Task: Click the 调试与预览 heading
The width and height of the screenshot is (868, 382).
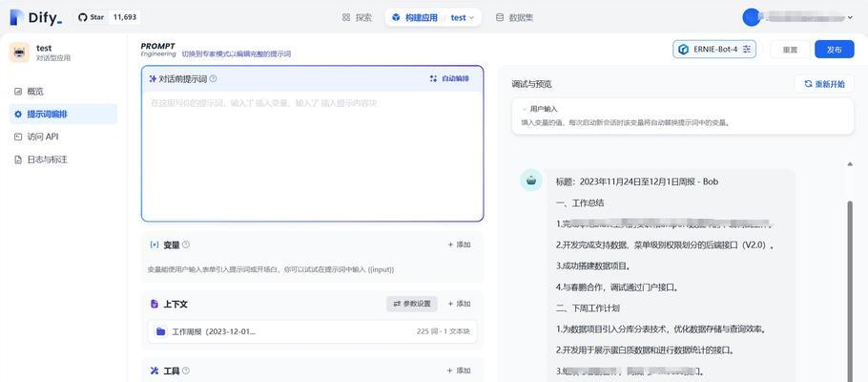Action: tap(531, 84)
